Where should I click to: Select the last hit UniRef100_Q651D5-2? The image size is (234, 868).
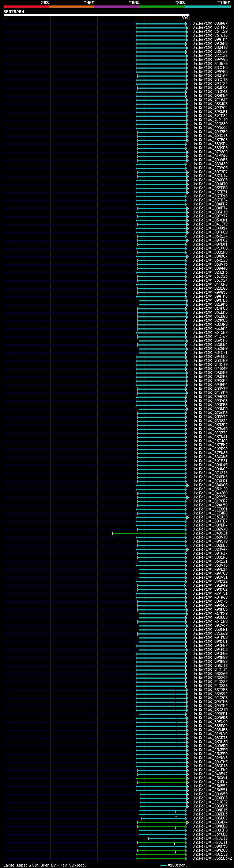coord(212,859)
